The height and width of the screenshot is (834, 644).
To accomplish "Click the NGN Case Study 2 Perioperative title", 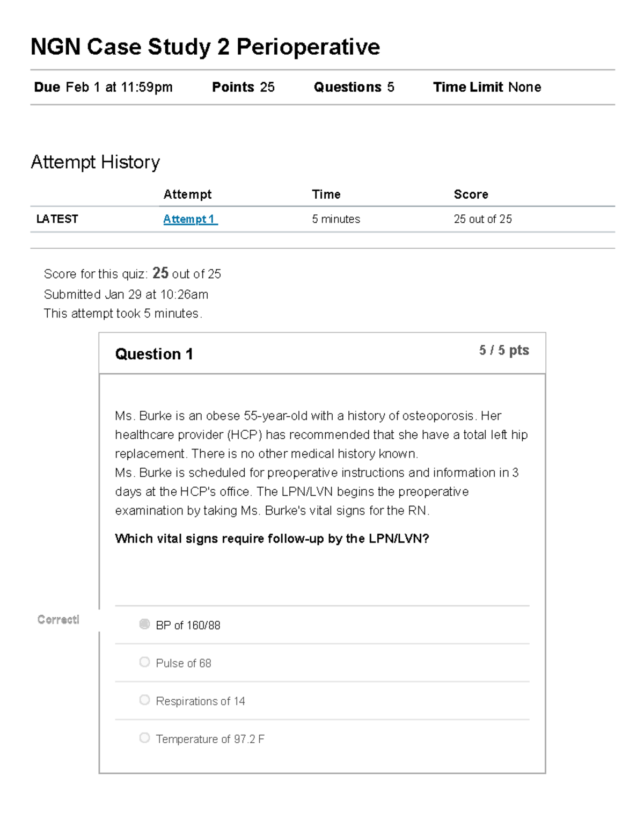I will tap(205, 47).
